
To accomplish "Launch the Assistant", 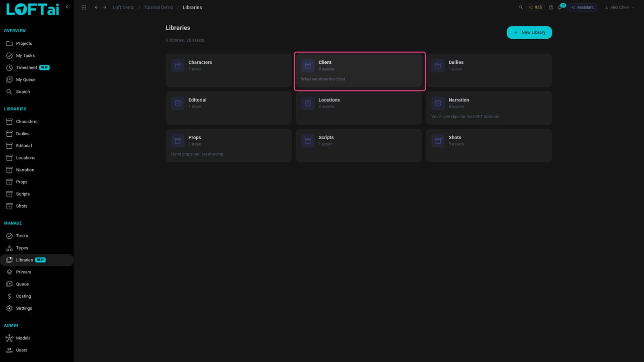I will [x=583, y=8].
